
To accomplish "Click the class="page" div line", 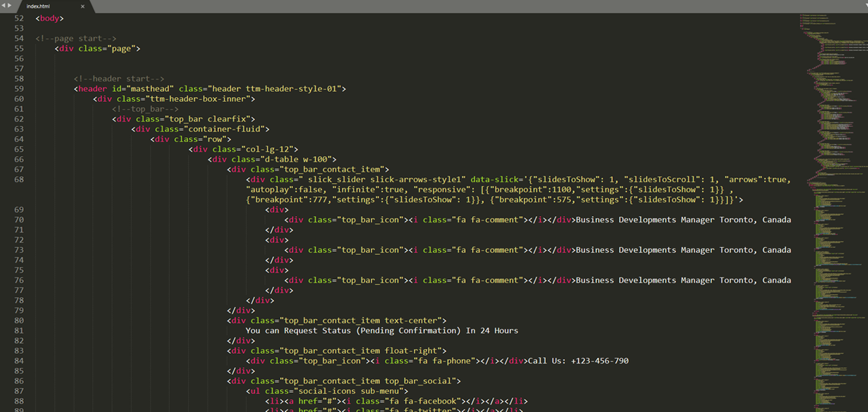I will tap(98, 49).
